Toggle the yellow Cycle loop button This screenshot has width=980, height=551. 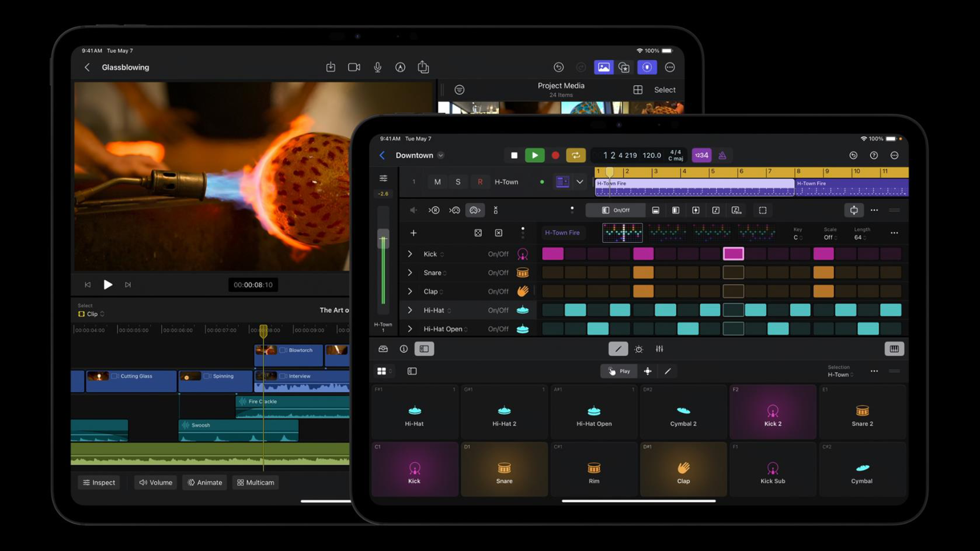click(x=575, y=155)
